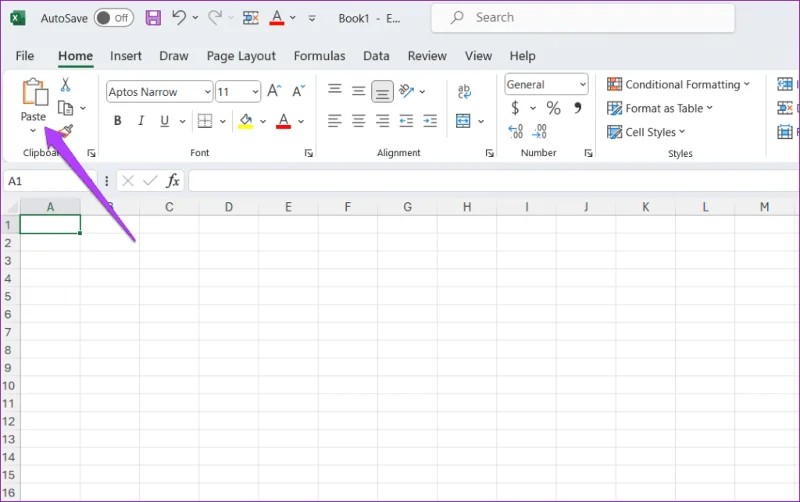Apply red font color in Font group

pyautogui.click(x=284, y=121)
